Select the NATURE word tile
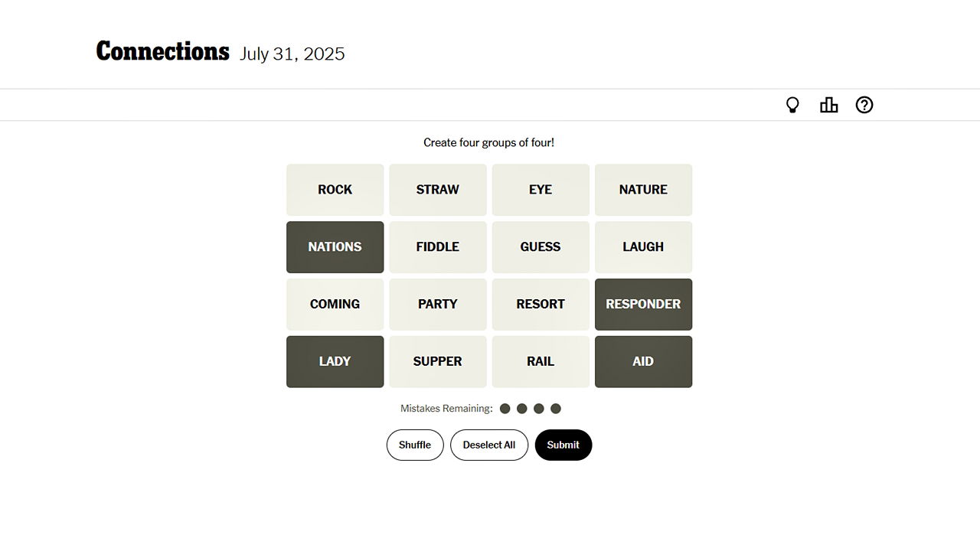 click(x=643, y=190)
